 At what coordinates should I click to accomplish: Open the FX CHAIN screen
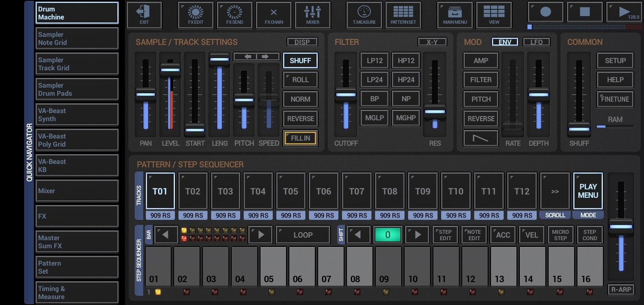click(x=274, y=15)
